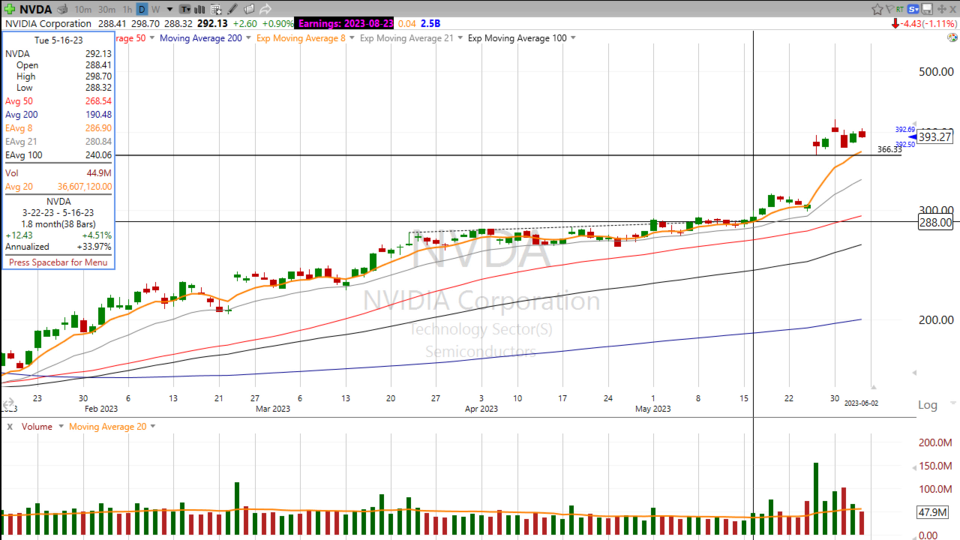Click the blue S layout selector button
Image resolution: width=960 pixels, height=540 pixels.
(x=914, y=9)
